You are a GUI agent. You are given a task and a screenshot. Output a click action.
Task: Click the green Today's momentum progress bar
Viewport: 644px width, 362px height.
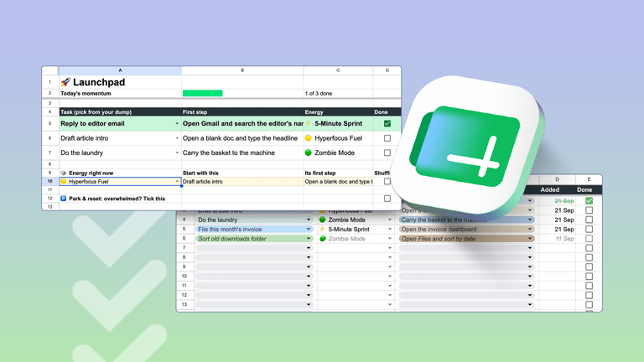(202, 94)
